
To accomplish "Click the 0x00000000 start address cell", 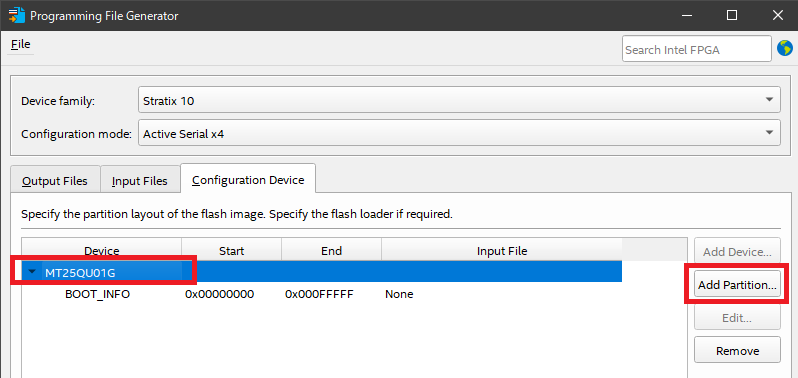I will click(219, 294).
